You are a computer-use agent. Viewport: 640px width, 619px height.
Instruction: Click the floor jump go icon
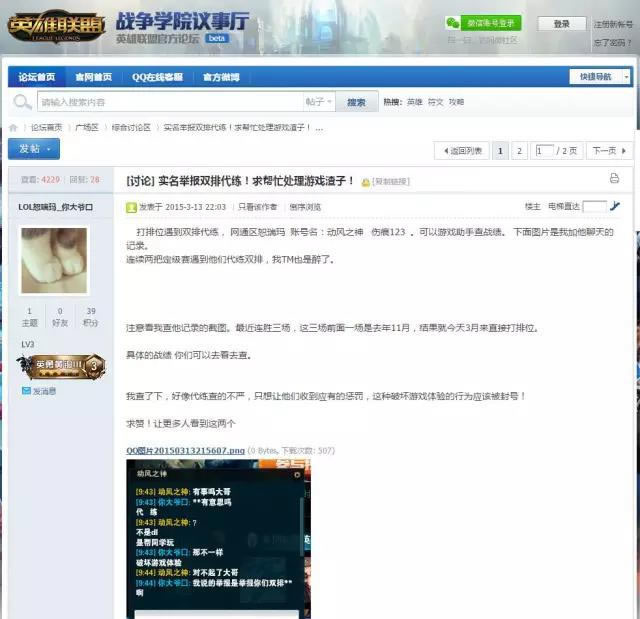pyautogui.click(x=614, y=206)
